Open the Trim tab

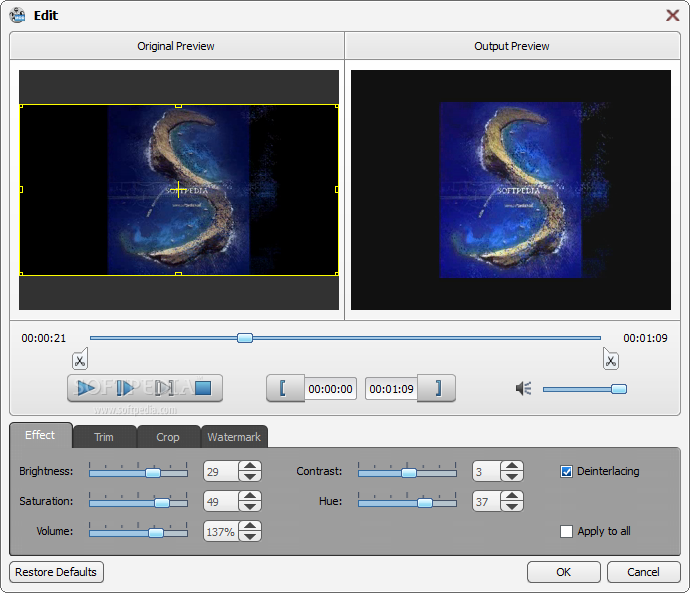coord(104,437)
